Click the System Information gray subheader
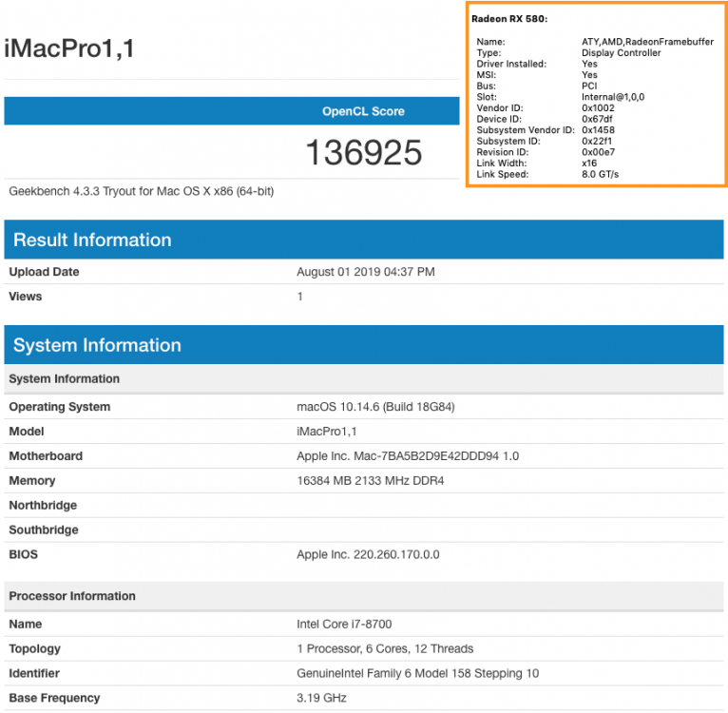Viewport: 728px width, 713px height. (364, 379)
